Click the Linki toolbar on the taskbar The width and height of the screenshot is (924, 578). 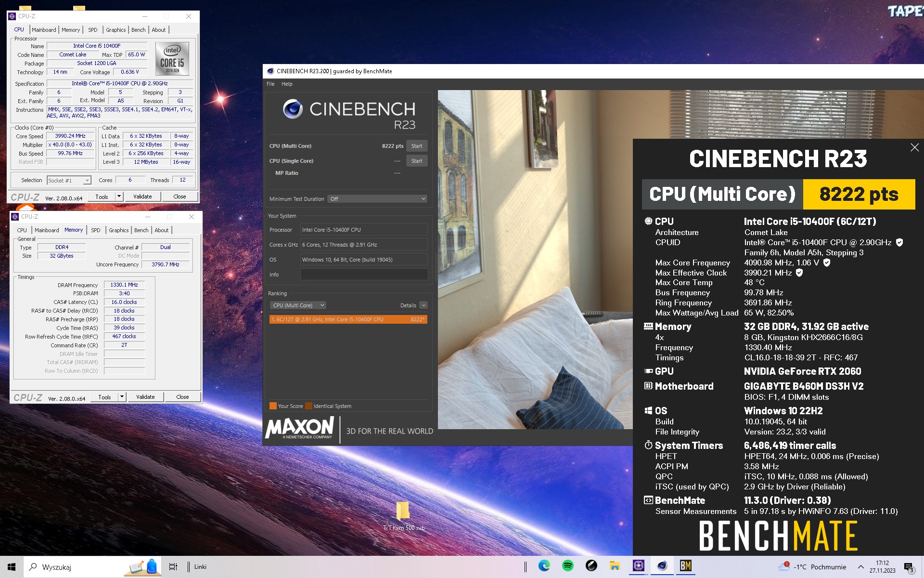pyautogui.click(x=200, y=567)
